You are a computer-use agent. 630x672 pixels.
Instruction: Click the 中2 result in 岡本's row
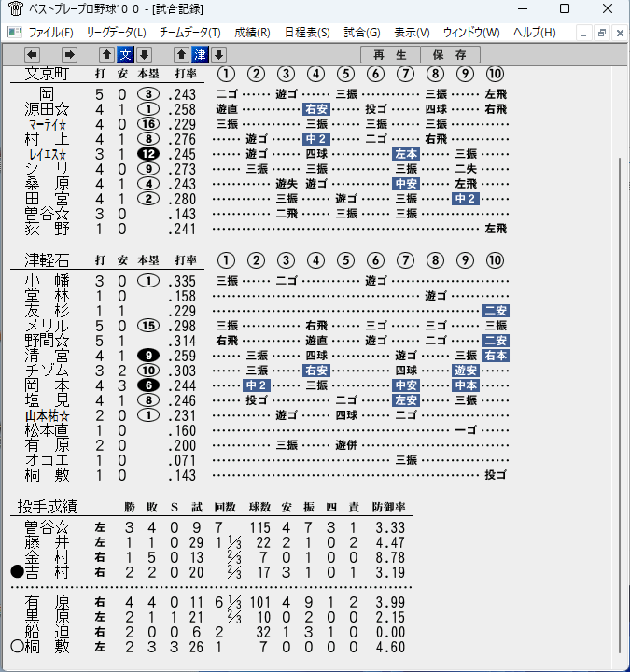[257, 385]
